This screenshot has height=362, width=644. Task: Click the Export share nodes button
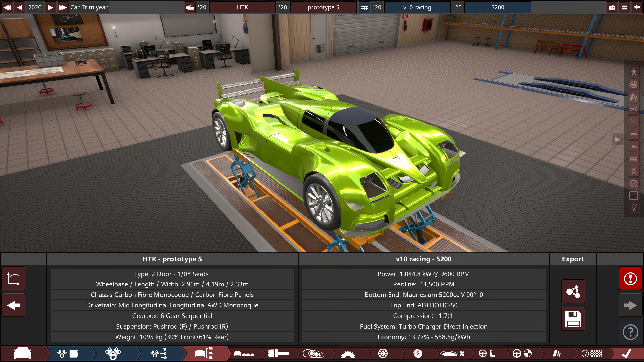click(x=573, y=291)
